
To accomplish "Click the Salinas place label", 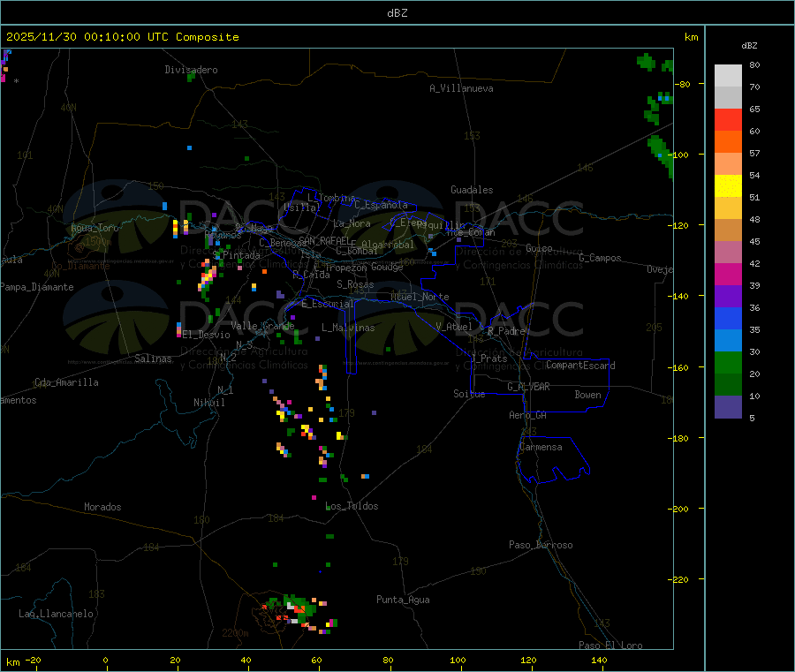I will (153, 359).
